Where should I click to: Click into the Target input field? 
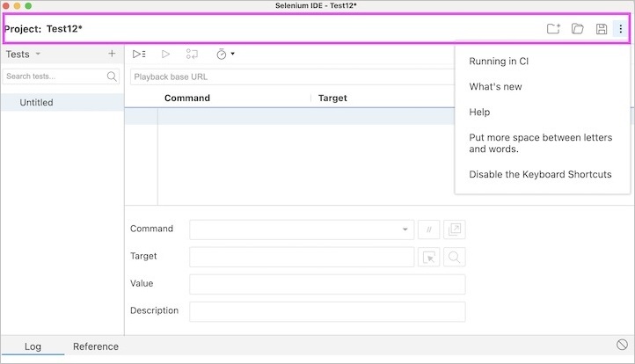[x=302, y=257]
